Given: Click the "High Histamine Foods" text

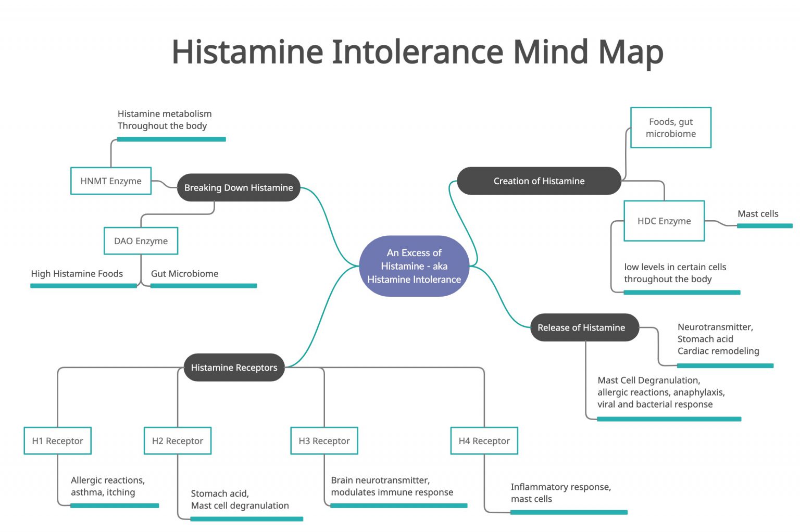Looking at the screenshot, I should [77, 273].
